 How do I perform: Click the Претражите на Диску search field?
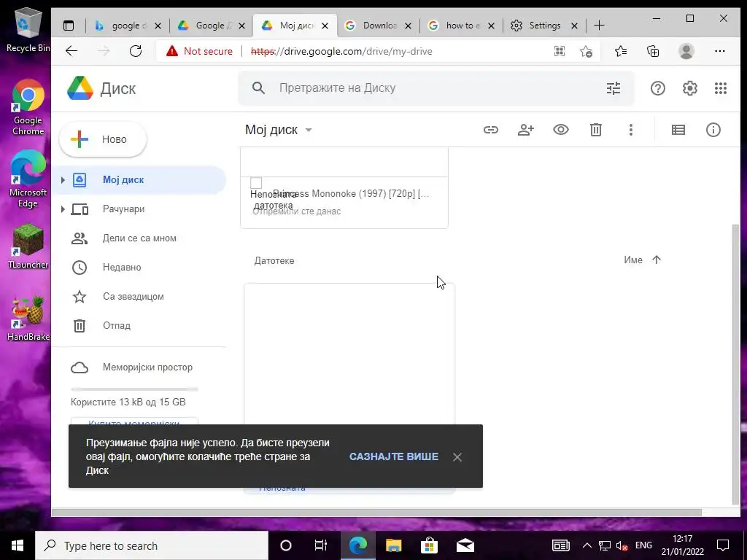[x=436, y=88]
